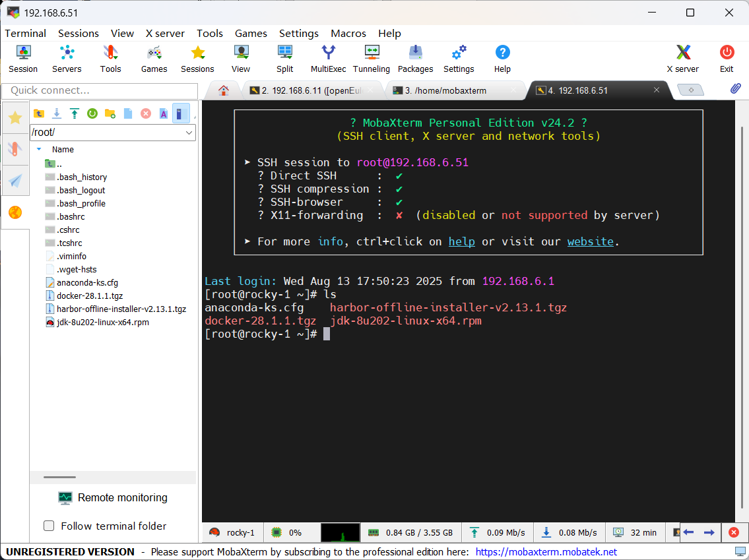Select jdk-8u202-linux-x64.rpm in the SFTP list
749x560 pixels.
pyautogui.click(x=103, y=323)
